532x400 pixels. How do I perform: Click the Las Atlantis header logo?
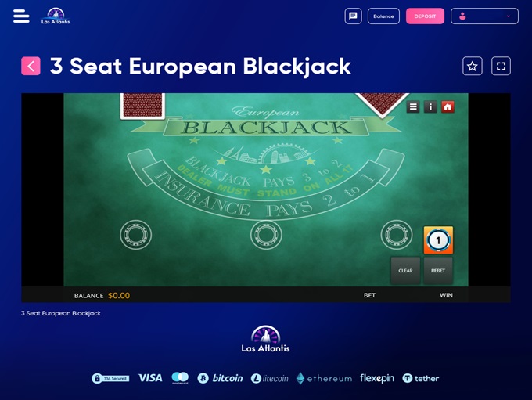[x=56, y=16]
